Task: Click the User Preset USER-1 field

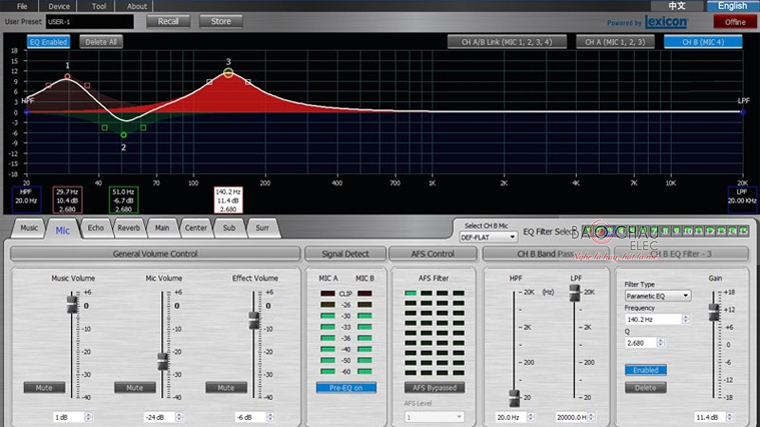Action: tap(90, 22)
